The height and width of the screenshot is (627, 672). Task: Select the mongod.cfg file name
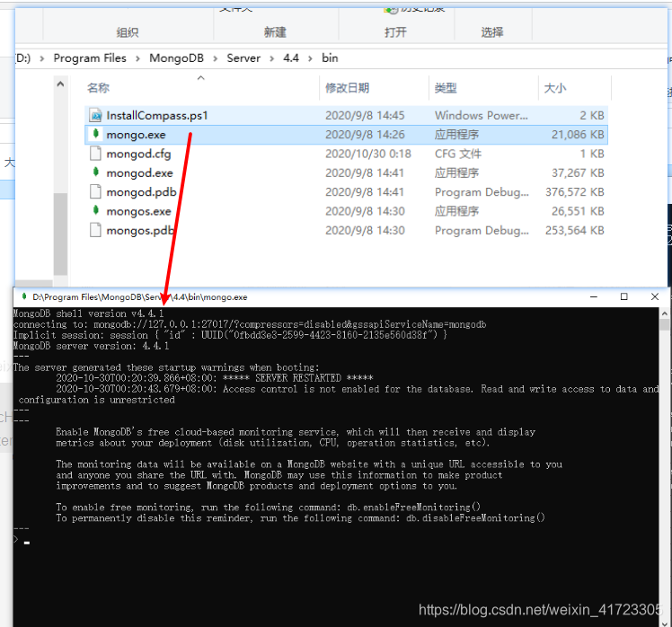[138, 155]
